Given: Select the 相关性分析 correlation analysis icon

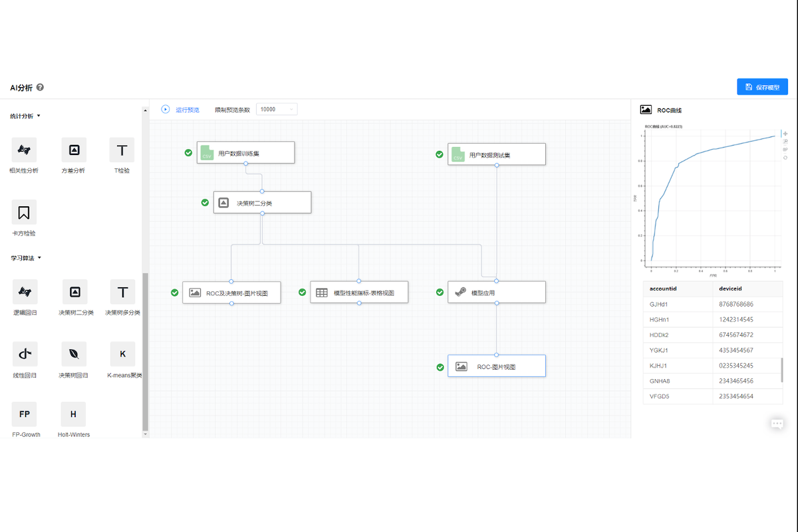Looking at the screenshot, I should 24,150.
